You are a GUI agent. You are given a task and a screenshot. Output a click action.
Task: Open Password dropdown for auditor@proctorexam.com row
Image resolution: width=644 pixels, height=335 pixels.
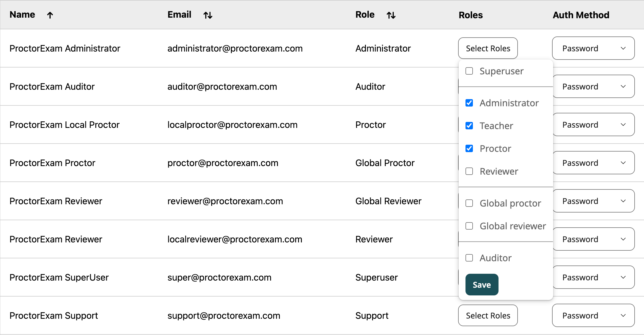pyautogui.click(x=593, y=86)
